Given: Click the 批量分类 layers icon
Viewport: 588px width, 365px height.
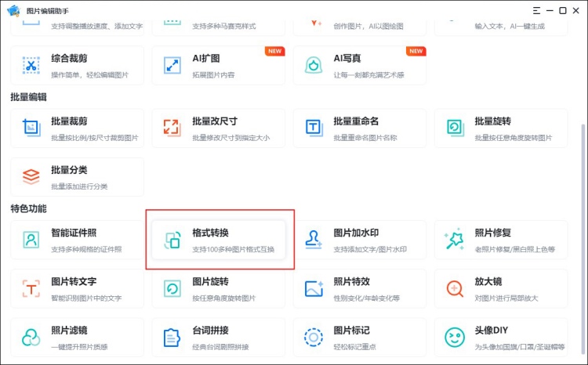Looking at the screenshot, I should [x=31, y=176].
